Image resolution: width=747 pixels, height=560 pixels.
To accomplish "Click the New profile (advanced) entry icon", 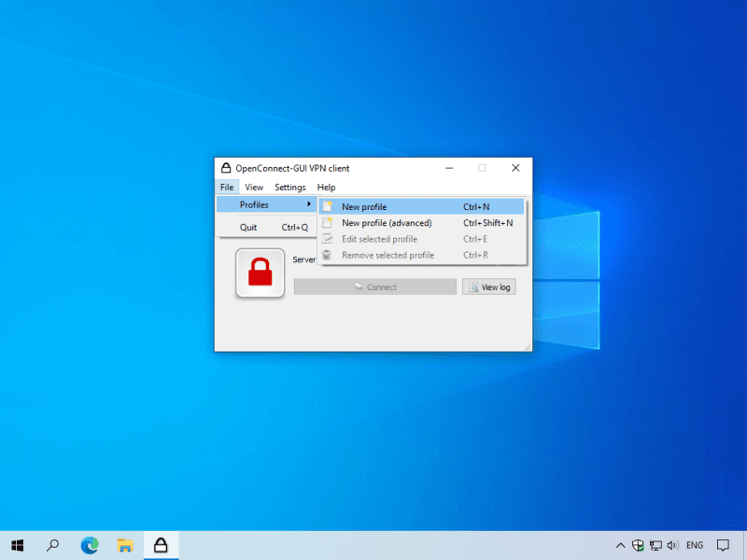I will [x=327, y=223].
